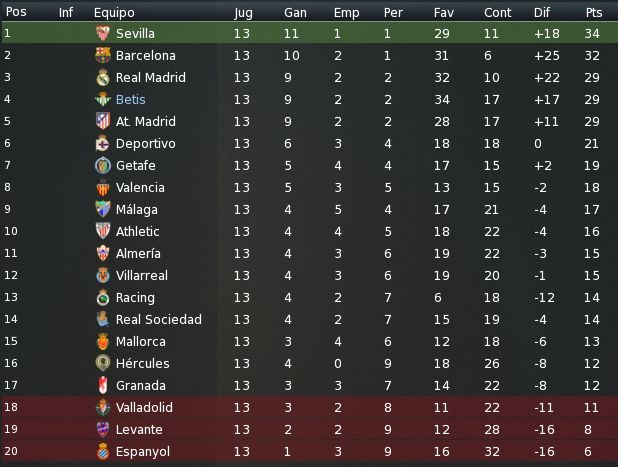The height and width of the screenshot is (467, 618).
Task: Sort table by Dif column header
Action: click(542, 13)
